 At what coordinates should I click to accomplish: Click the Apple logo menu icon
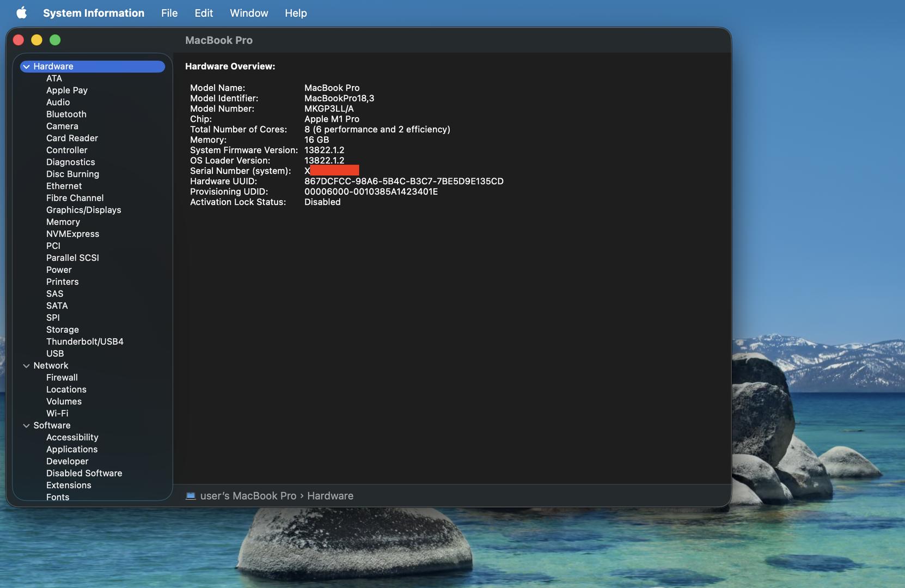[x=21, y=13]
